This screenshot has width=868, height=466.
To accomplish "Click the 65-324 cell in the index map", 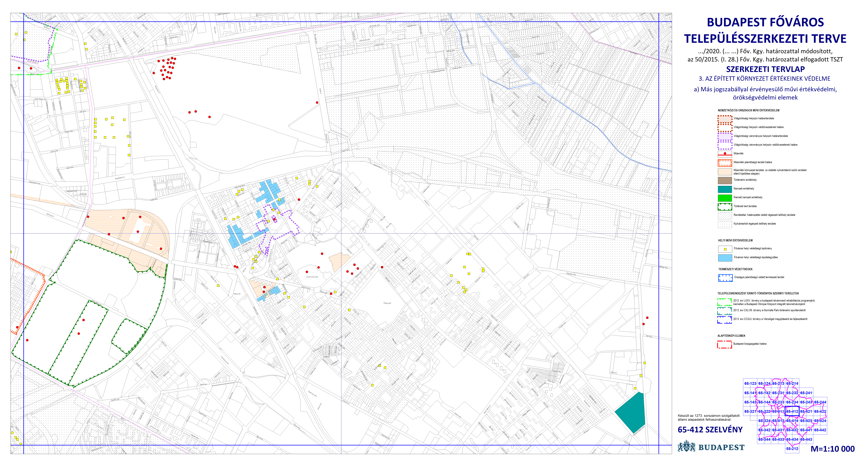I will pyautogui.click(x=764, y=421).
